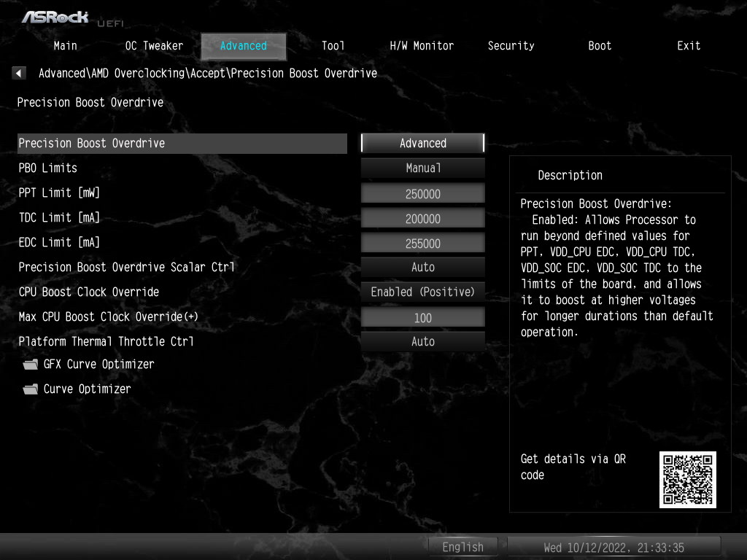Open the Tool tab

click(x=333, y=46)
